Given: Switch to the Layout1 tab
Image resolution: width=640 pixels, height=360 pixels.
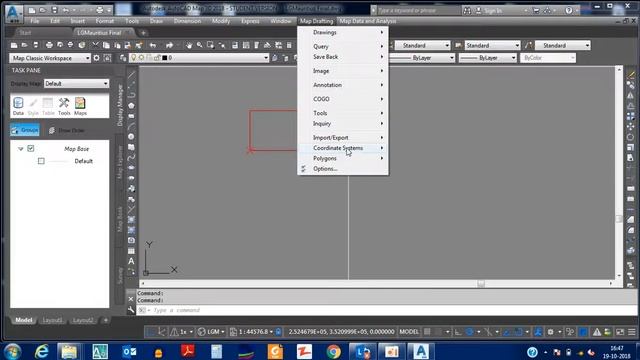Looking at the screenshot, I should coord(52,320).
